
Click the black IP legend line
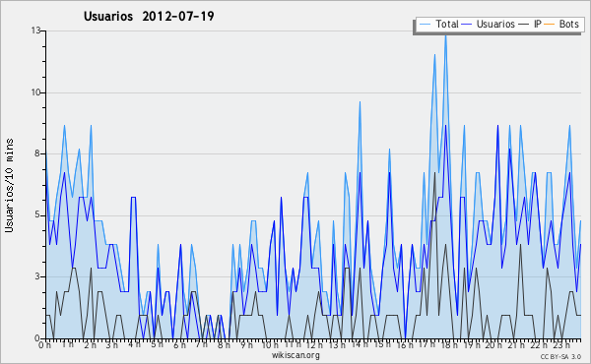pyautogui.click(x=524, y=25)
